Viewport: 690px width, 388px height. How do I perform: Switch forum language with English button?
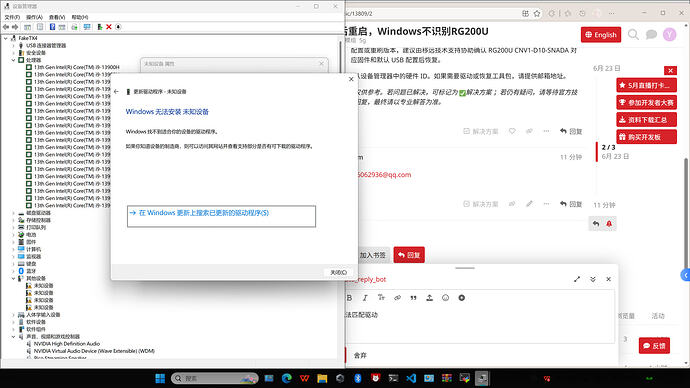(x=601, y=35)
